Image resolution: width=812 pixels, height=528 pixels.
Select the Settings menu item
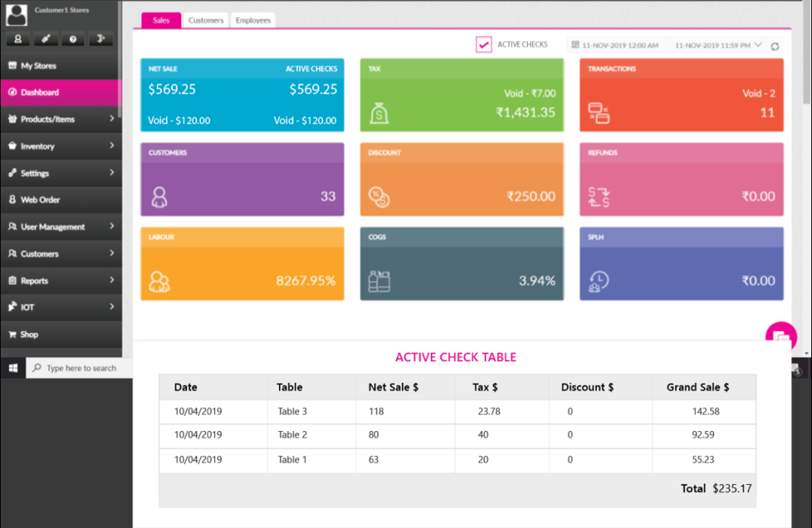click(x=61, y=173)
